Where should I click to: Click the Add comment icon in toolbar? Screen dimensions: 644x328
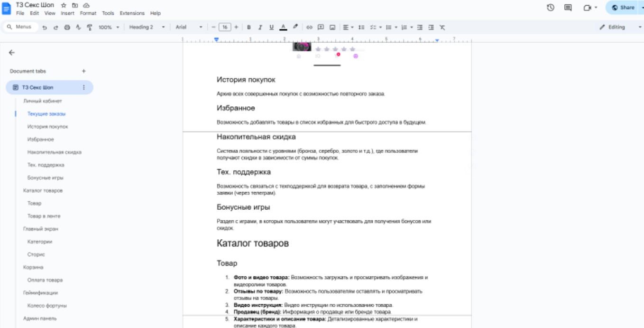click(321, 28)
